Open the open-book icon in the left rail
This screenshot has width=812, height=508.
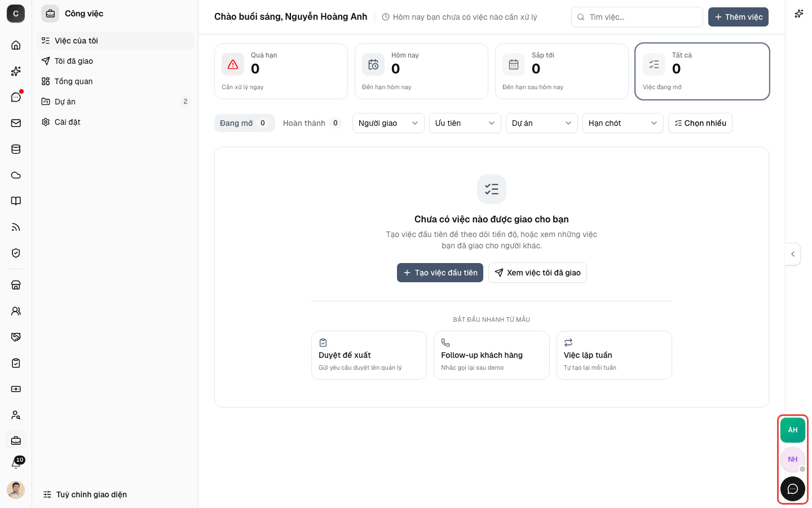coord(16,201)
